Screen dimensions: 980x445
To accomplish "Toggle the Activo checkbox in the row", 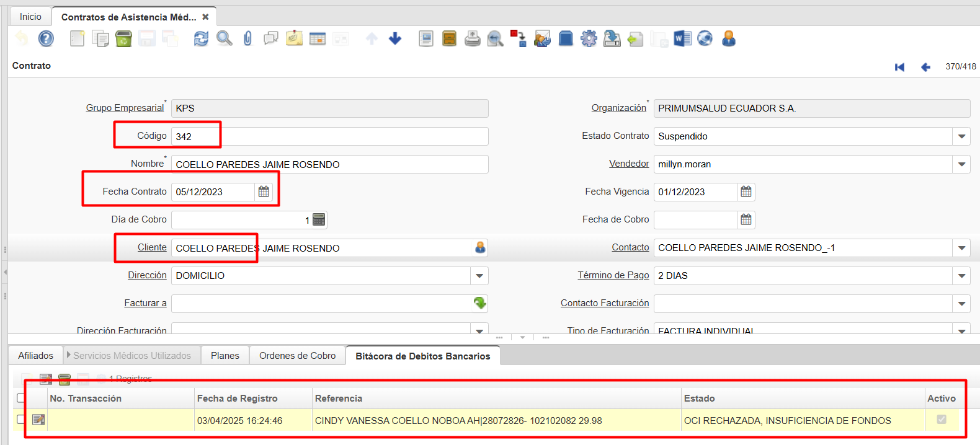I will 941,420.
